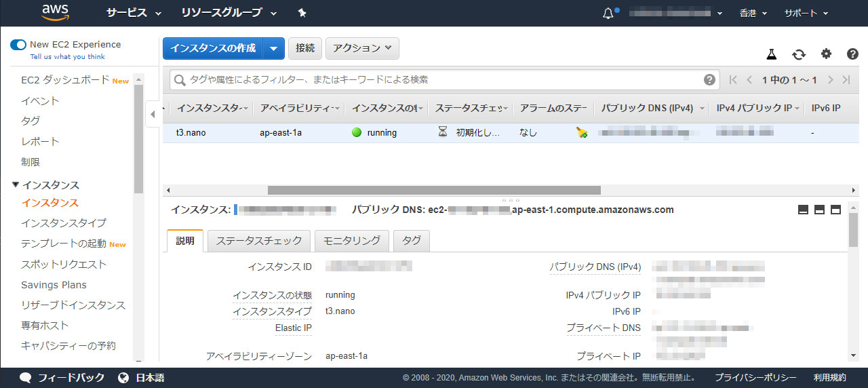Sort by アベイラビリティ column header

point(298,109)
